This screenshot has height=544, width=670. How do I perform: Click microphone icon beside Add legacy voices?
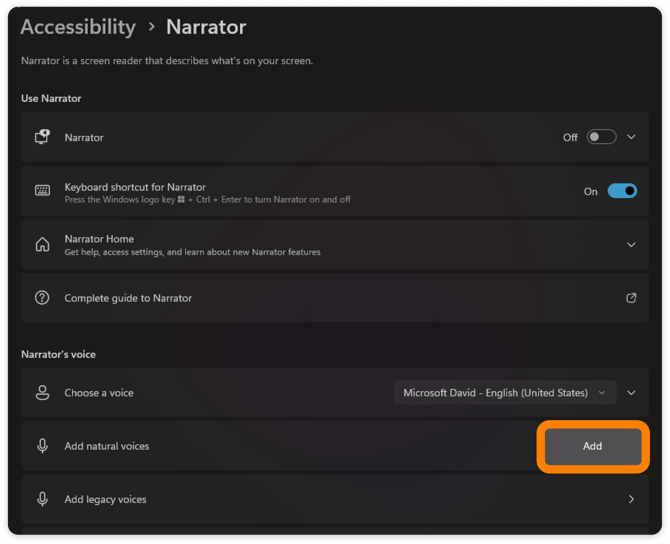[42, 499]
